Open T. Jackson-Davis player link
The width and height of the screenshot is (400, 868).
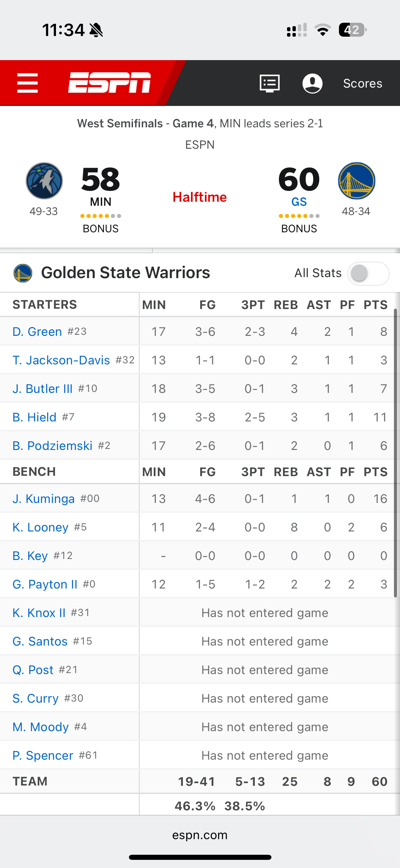pyautogui.click(x=61, y=360)
